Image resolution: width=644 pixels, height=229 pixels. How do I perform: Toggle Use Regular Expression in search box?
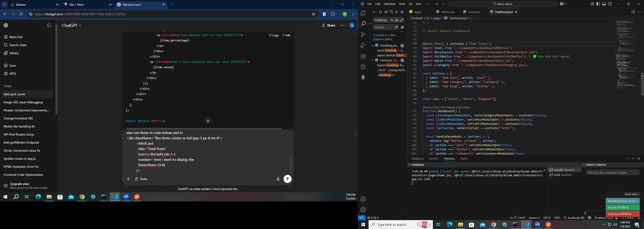(402, 20)
